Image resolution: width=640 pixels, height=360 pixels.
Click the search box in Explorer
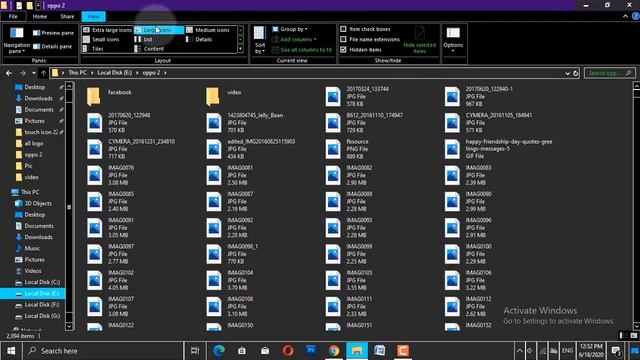(x=609, y=73)
